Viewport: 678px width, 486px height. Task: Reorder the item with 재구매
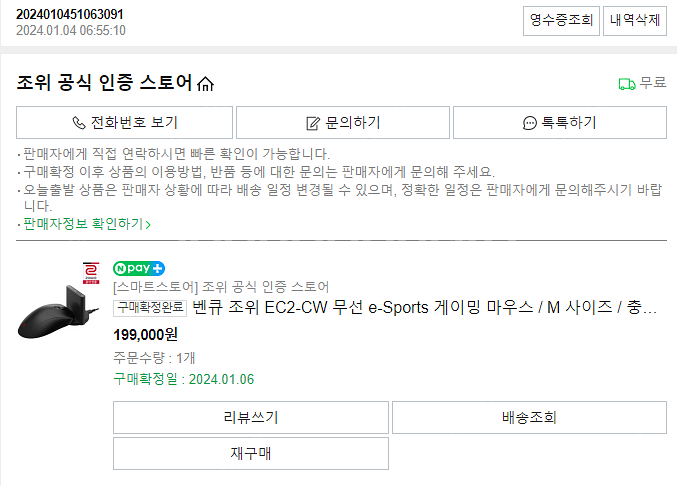[x=251, y=453]
